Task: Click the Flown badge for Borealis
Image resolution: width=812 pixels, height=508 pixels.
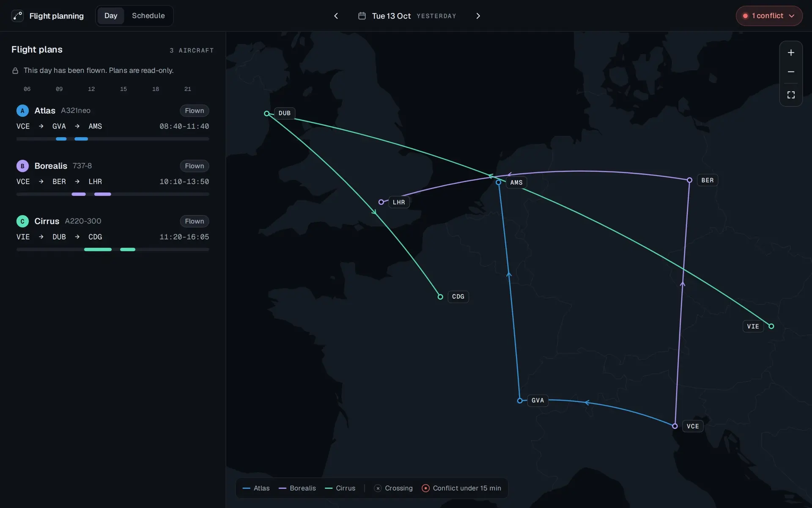Action: (x=195, y=166)
